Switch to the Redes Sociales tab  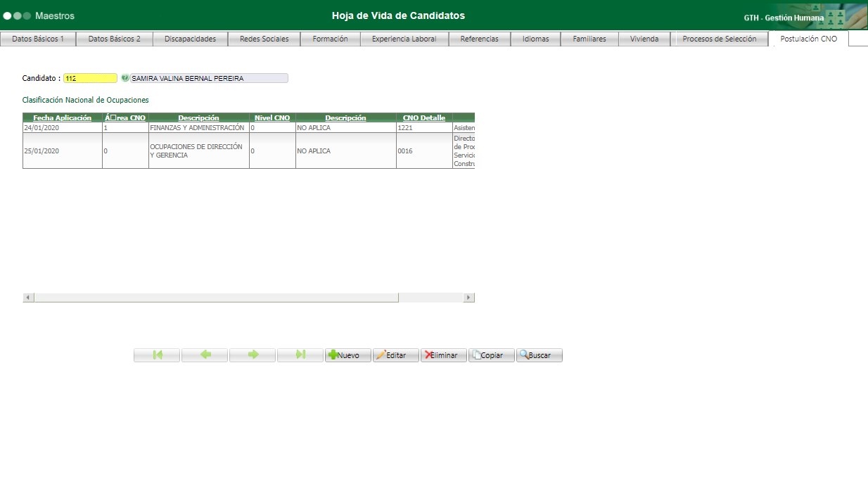(x=264, y=39)
